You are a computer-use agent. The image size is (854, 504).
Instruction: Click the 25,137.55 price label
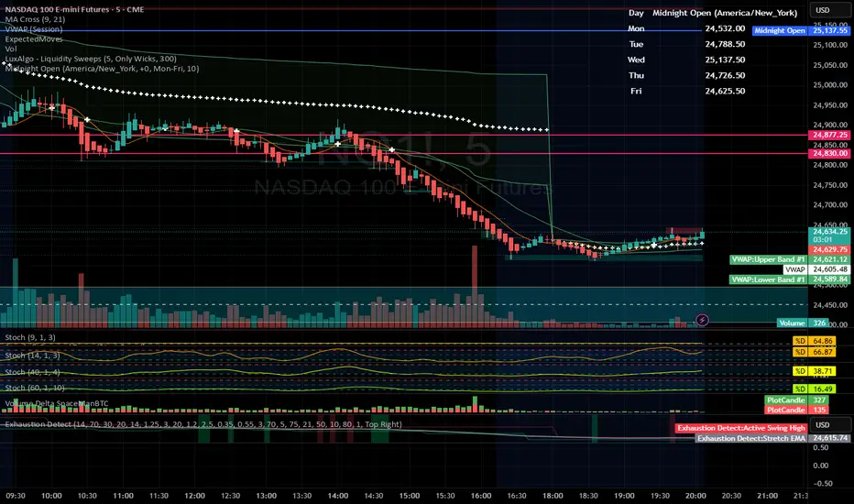[830, 30]
